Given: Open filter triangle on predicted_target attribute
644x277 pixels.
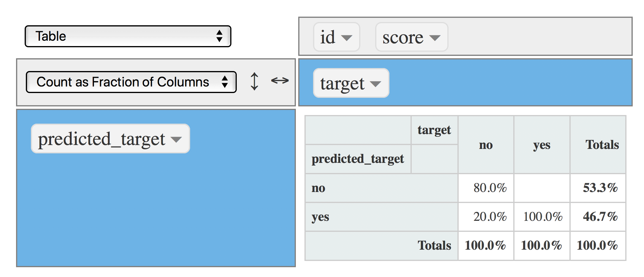Looking at the screenshot, I should click(176, 139).
